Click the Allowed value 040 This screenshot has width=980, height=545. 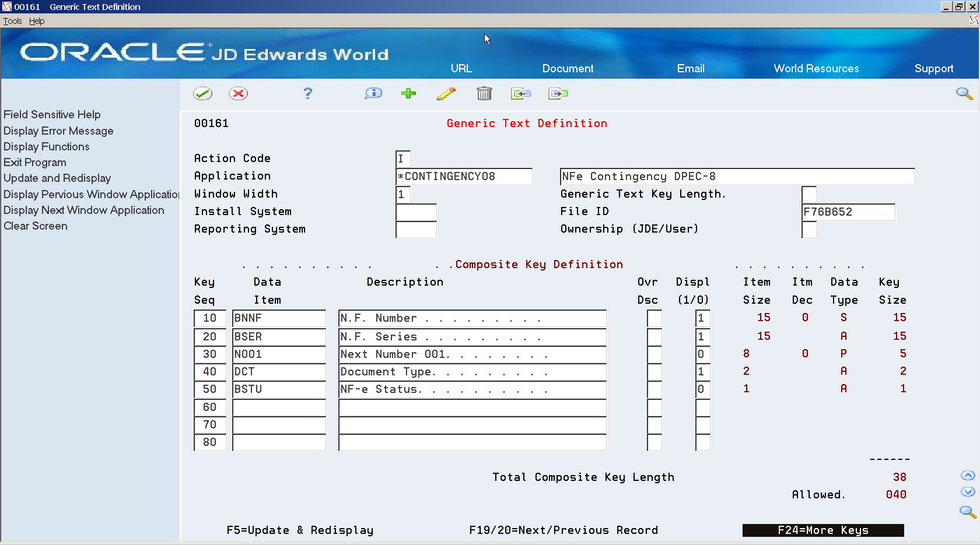(x=896, y=494)
